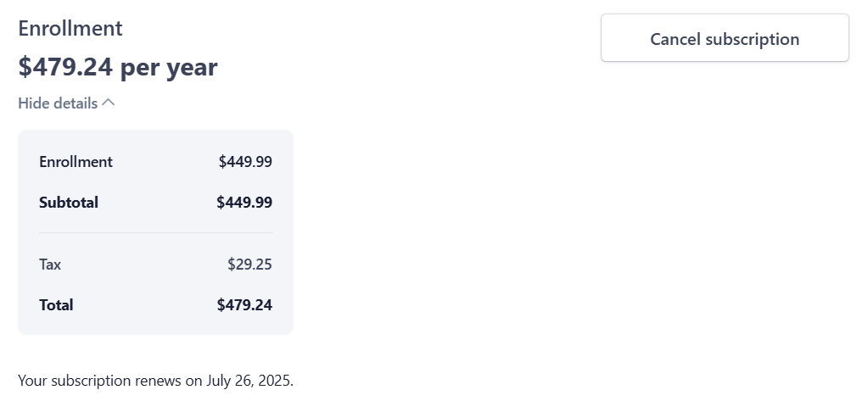Select the bold Total label
Screen dimensions: 868x401
(x=56, y=305)
